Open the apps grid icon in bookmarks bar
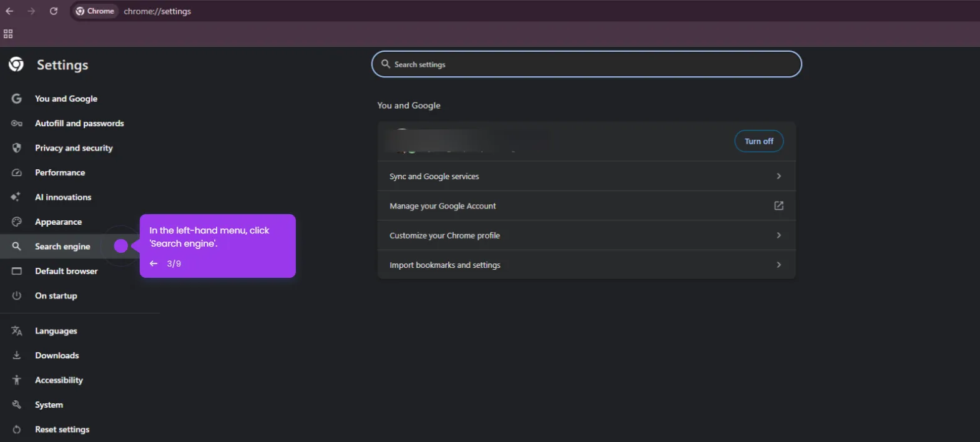 click(8, 34)
